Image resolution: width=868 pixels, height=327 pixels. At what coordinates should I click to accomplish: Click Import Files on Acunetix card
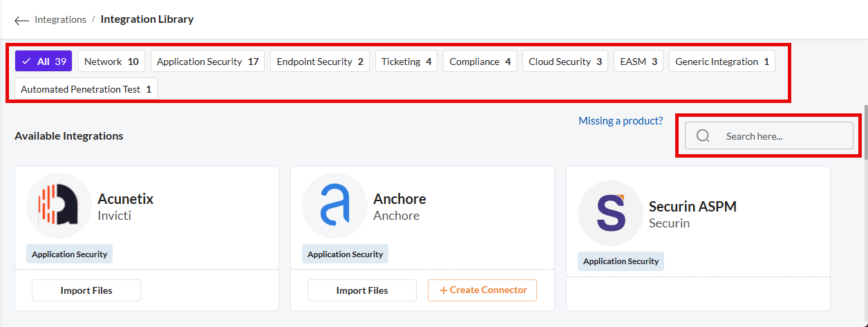click(x=86, y=290)
